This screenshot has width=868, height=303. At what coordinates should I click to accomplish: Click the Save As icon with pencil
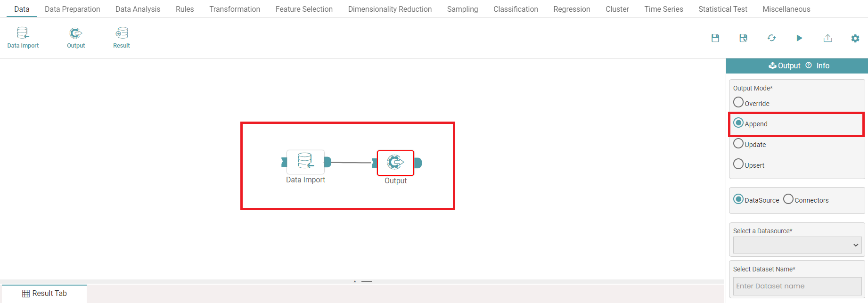coord(743,38)
